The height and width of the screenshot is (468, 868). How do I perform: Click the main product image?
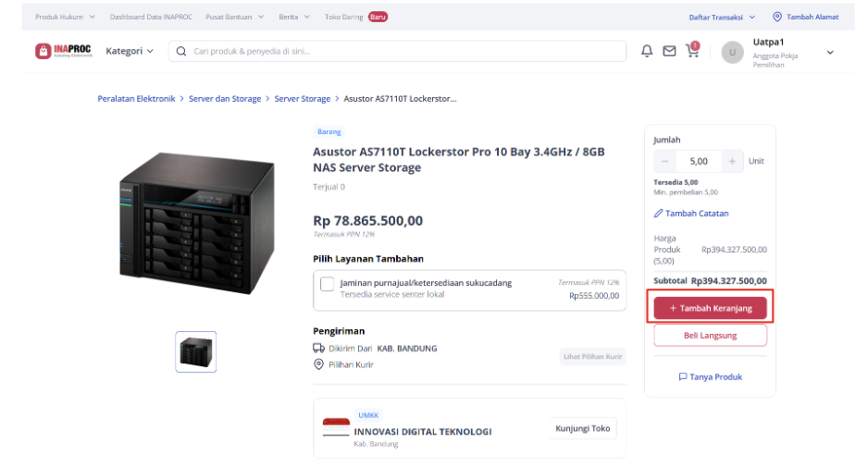[x=196, y=223]
